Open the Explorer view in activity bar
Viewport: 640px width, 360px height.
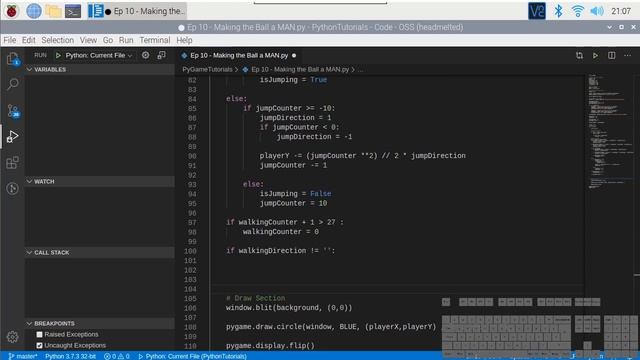13,59
